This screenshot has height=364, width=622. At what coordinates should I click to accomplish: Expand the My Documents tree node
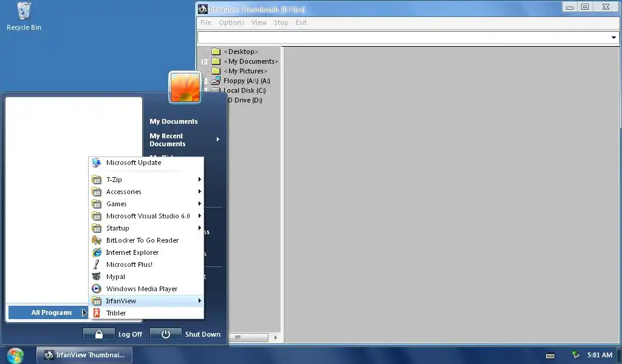pyautogui.click(x=204, y=61)
